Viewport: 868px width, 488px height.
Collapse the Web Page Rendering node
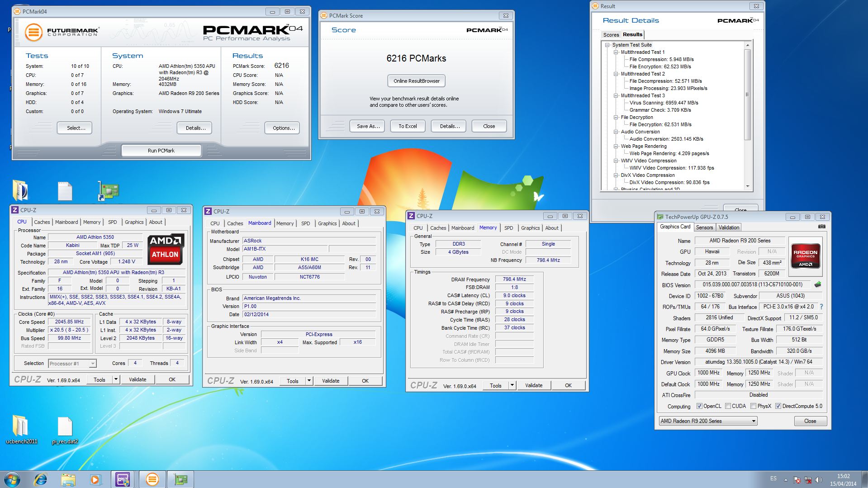coord(616,146)
